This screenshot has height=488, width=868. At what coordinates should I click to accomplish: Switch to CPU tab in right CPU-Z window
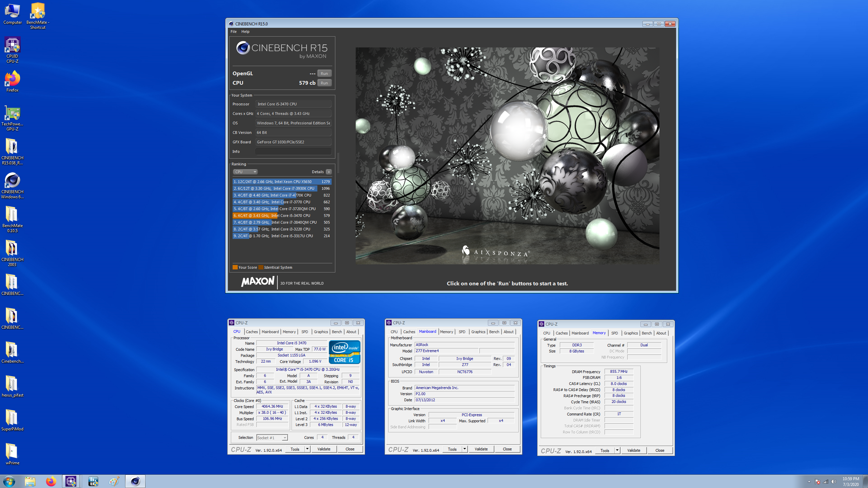click(x=547, y=333)
